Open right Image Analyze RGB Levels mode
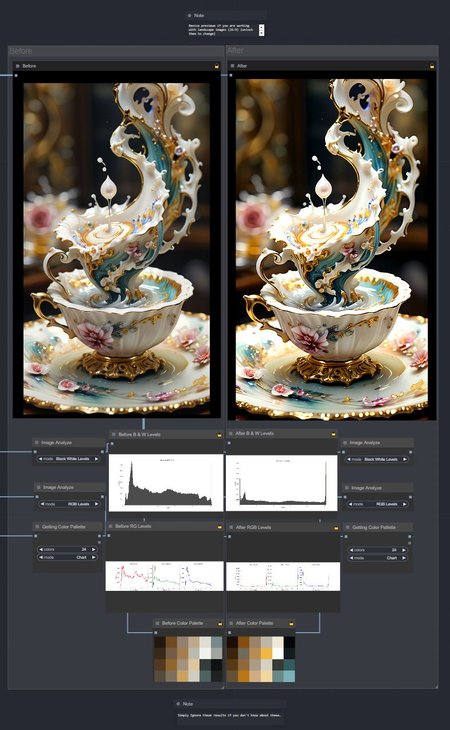This screenshot has height=730, width=450. 376,504
